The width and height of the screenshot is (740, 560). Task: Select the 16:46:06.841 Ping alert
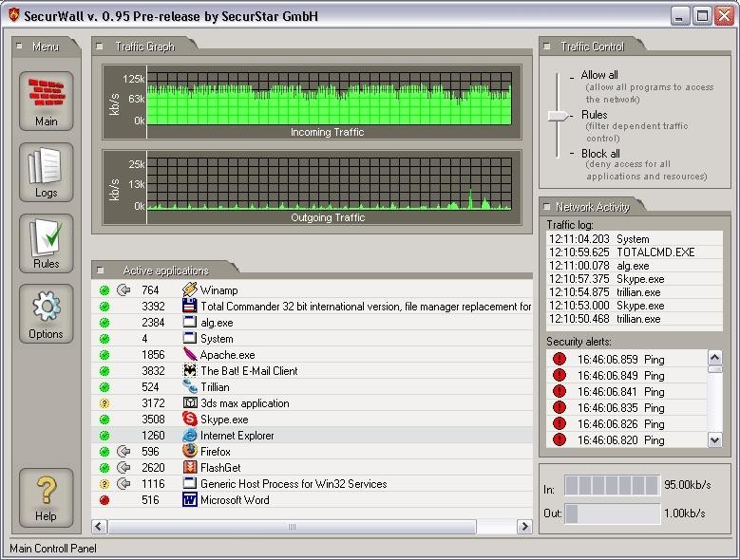(x=627, y=391)
